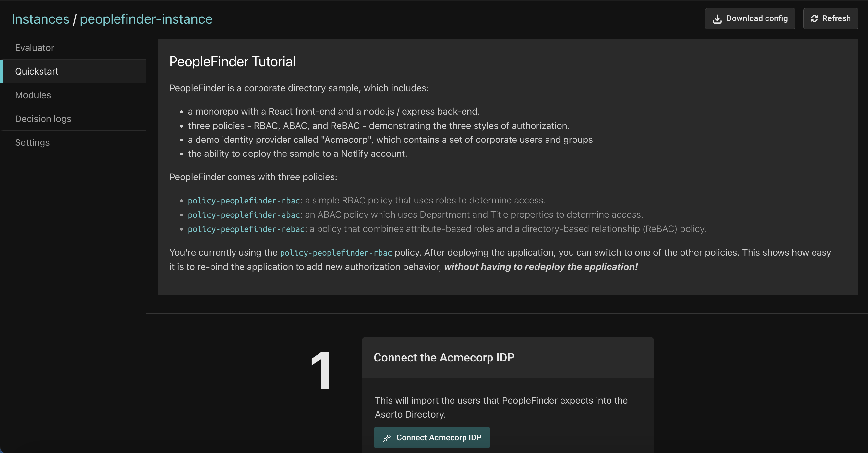Click the PeopleFinder Tutorial heading
868x453 pixels.
coord(232,62)
